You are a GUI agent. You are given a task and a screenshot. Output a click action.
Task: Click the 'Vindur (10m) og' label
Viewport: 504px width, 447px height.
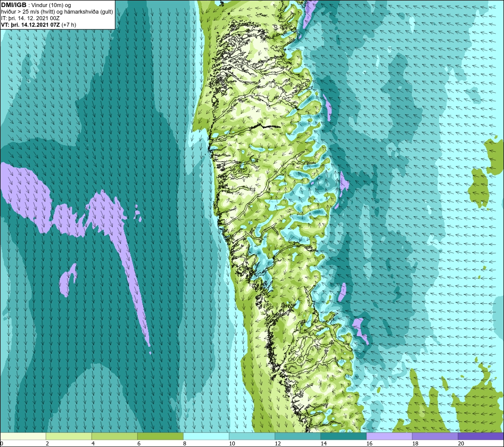point(51,6)
